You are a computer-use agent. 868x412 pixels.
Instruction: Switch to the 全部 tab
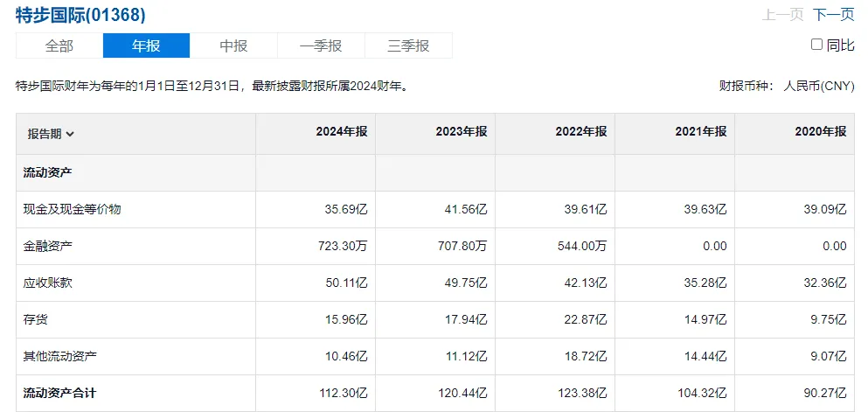59,45
